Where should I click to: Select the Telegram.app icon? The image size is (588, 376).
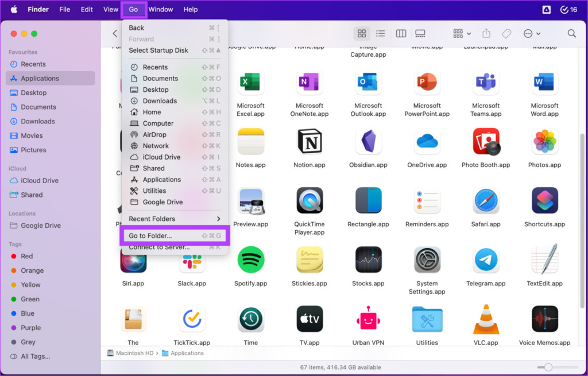point(486,260)
